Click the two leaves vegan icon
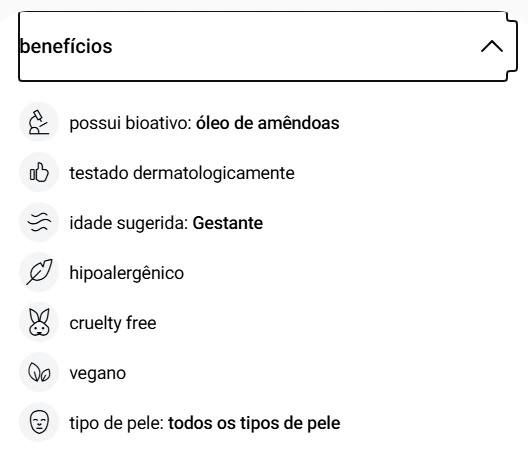The image size is (528, 457). coord(39,372)
